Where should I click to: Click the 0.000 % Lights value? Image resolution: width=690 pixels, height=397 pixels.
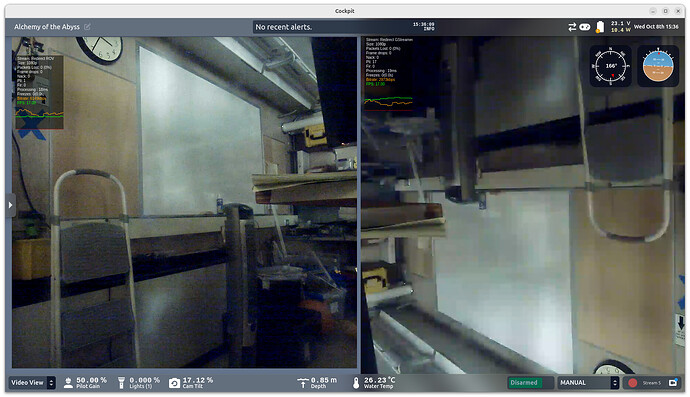(144, 380)
